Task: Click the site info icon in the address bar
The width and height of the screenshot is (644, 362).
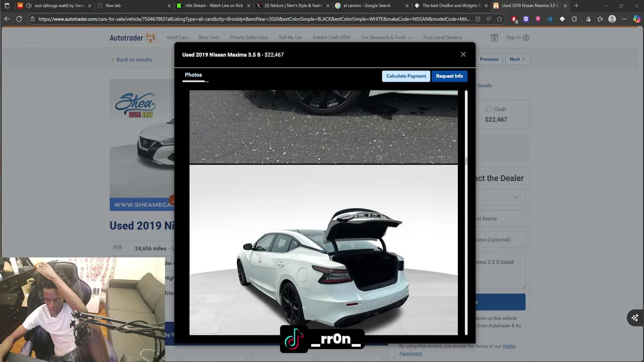Action: 32,19
